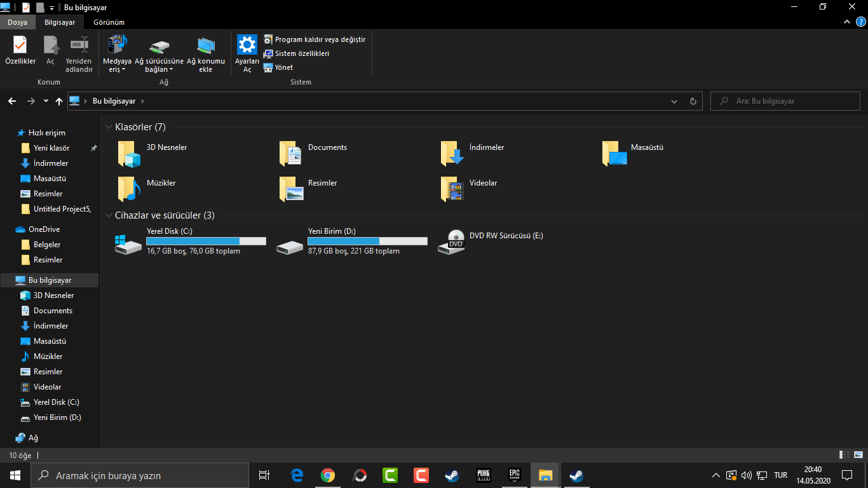Open Yeni klasör in Hızlı erişim
868x488 pixels.
46,148
